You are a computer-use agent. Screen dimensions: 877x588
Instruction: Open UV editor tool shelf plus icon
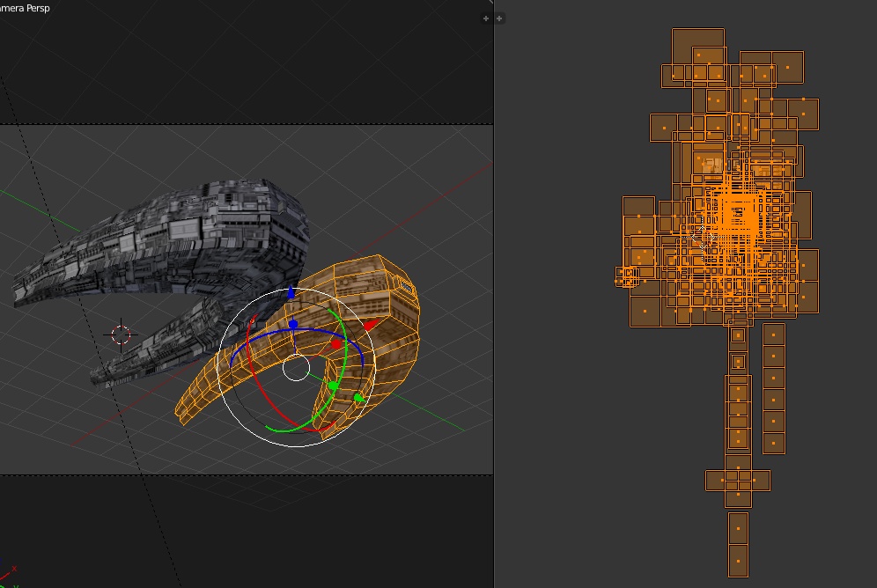(x=499, y=18)
